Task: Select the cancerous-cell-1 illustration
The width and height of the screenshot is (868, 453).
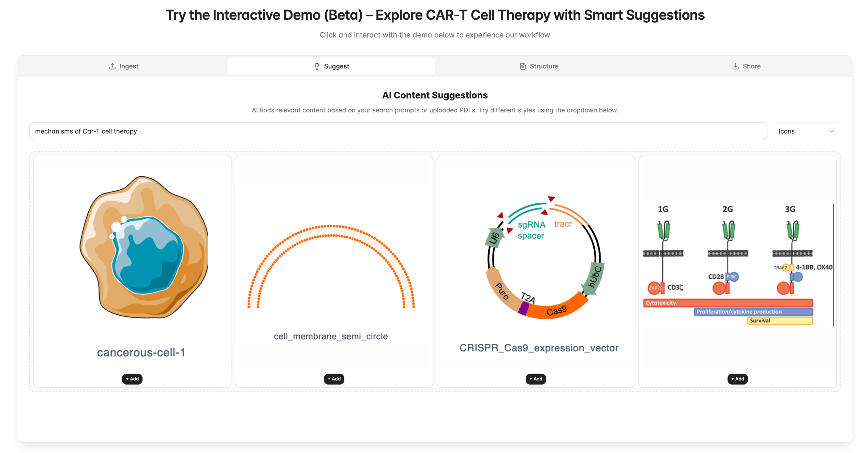Action: point(144,247)
